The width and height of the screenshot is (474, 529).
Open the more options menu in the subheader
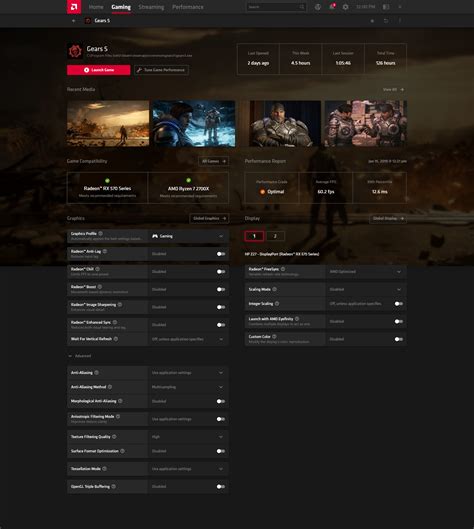(x=400, y=21)
